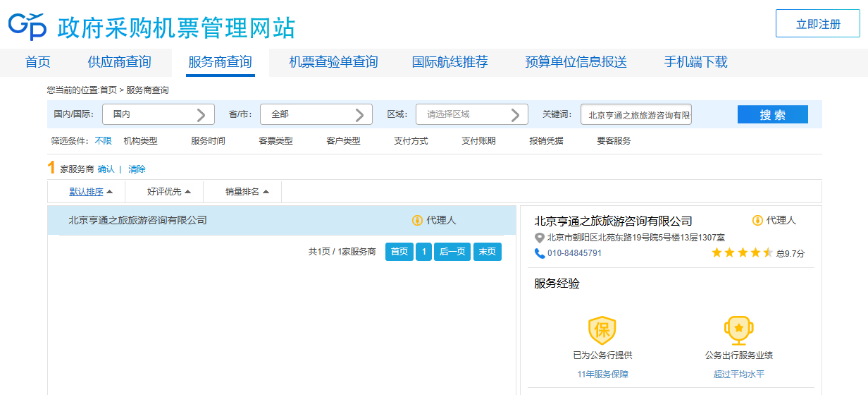The width and height of the screenshot is (868, 402).
Task: Click the trophy performance icon
Action: 738,330
